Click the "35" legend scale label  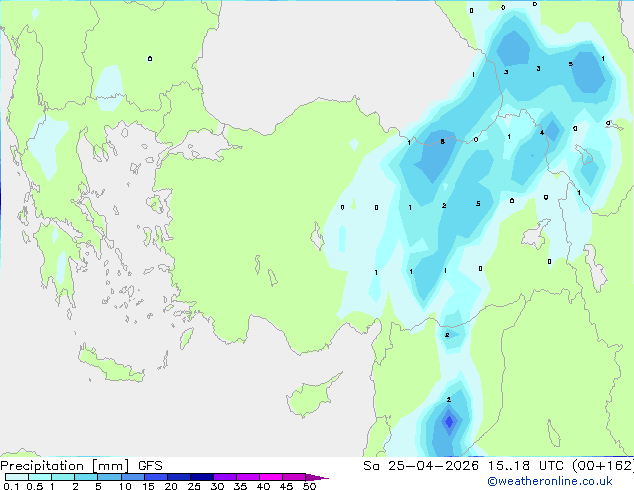240,486
